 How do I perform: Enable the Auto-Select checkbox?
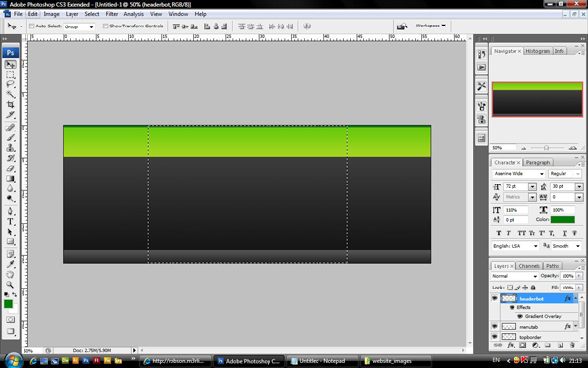pos(32,26)
